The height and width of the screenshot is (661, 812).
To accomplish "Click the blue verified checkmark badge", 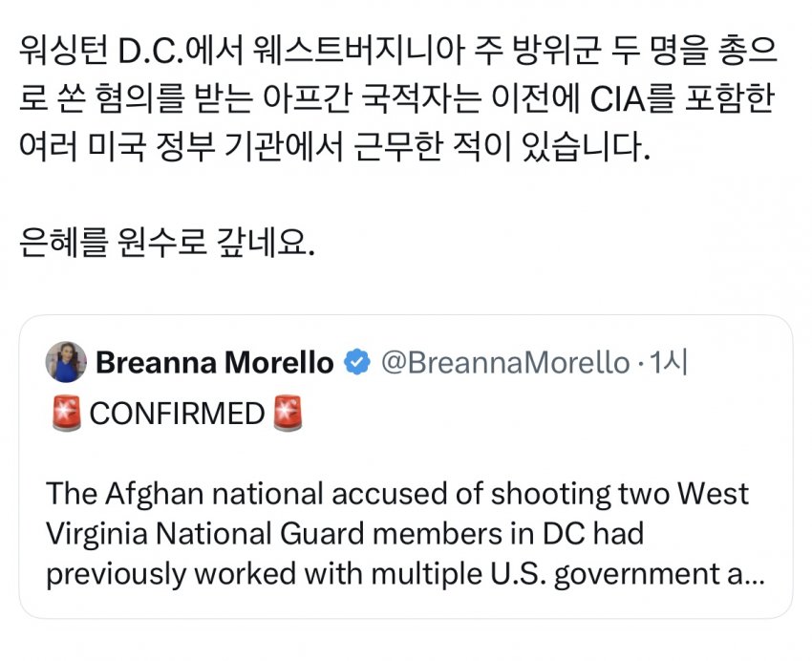I will pos(357,362).
